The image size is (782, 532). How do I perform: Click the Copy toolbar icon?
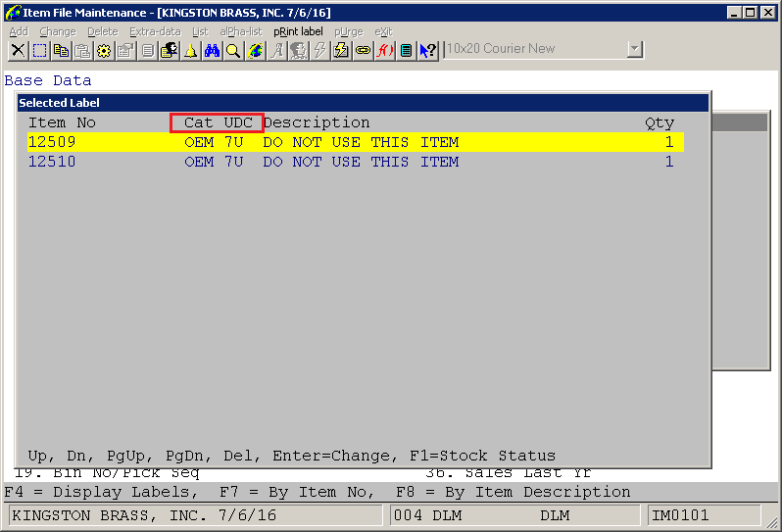(x=62, y=50)
